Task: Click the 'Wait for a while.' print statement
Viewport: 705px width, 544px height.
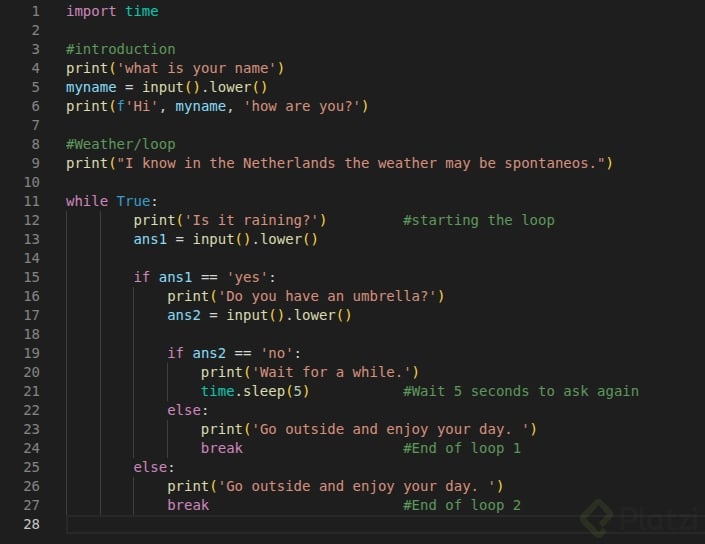Action: (310, 372)
